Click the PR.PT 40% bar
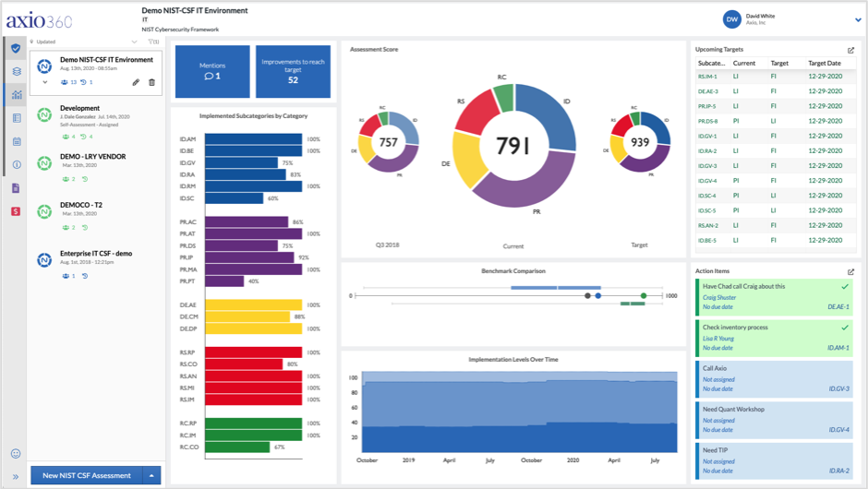Screen dimensions: 868x489 click(x=224, y=281)
